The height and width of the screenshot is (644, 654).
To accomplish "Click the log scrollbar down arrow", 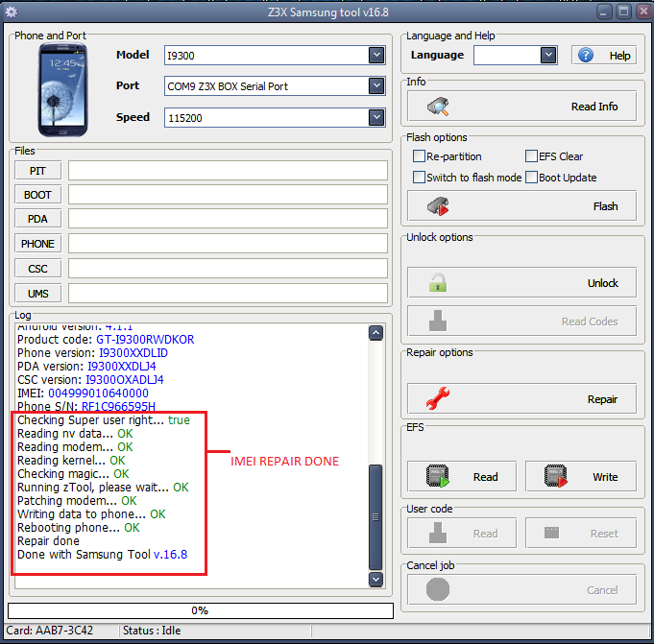I will 375,579.
